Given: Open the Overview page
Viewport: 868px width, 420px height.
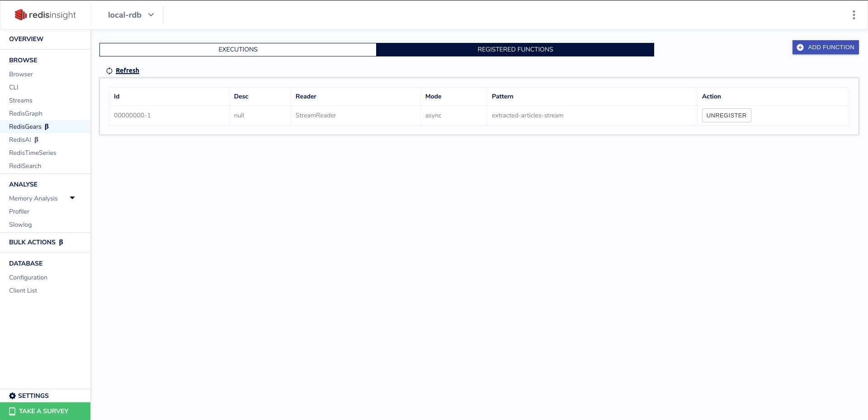Looking at the screenshot, I should [x=26, y=39].
